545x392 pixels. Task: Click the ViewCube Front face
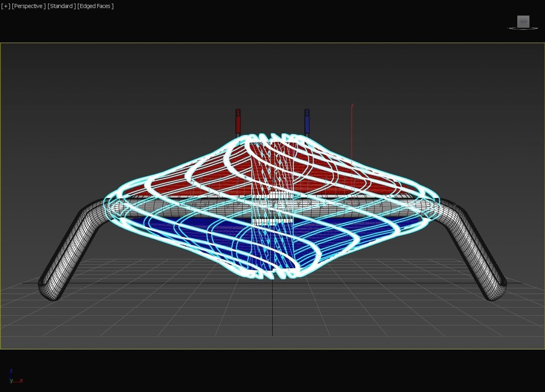(x=523, y=21)
